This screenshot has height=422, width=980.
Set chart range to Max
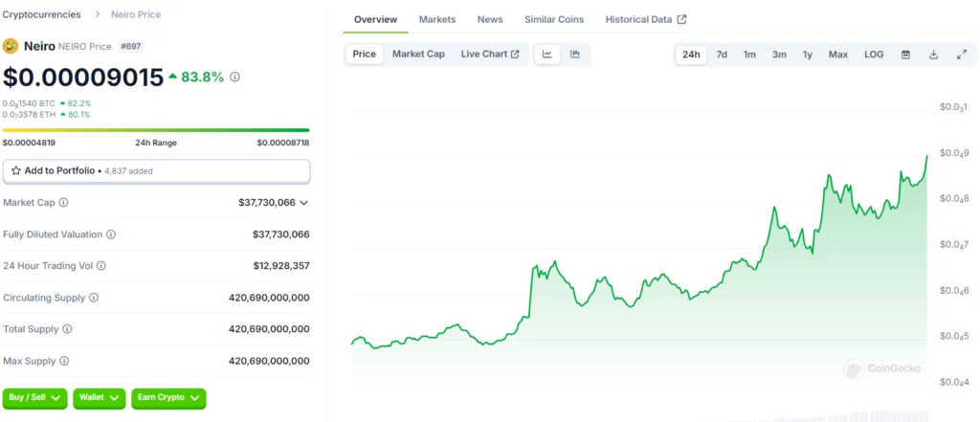(838, 55)
